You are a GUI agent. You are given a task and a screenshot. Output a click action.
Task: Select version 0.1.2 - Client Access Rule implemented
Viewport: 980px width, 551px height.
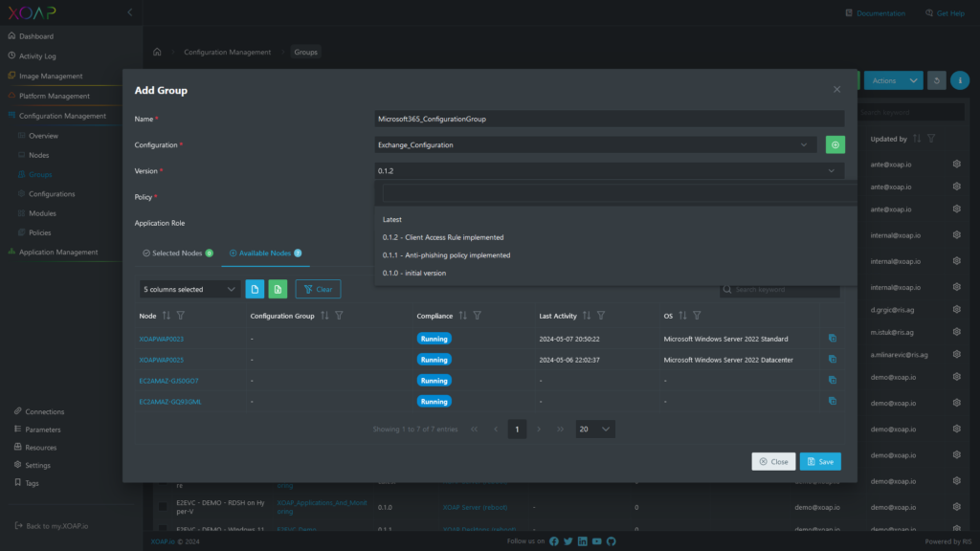click(443, 237)
